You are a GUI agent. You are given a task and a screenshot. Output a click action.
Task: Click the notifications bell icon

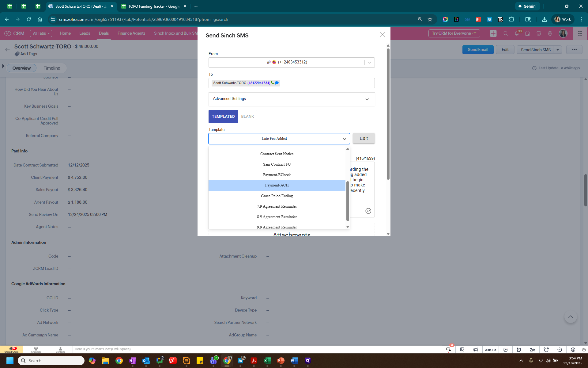pyautogui.click(x=517, y=33)
